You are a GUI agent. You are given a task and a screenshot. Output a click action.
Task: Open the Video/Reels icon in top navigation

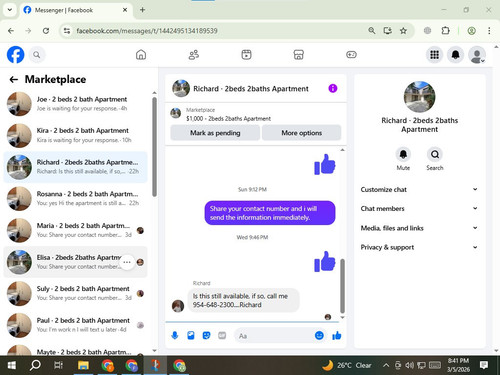pyautogui.click(x=246, y=55)
